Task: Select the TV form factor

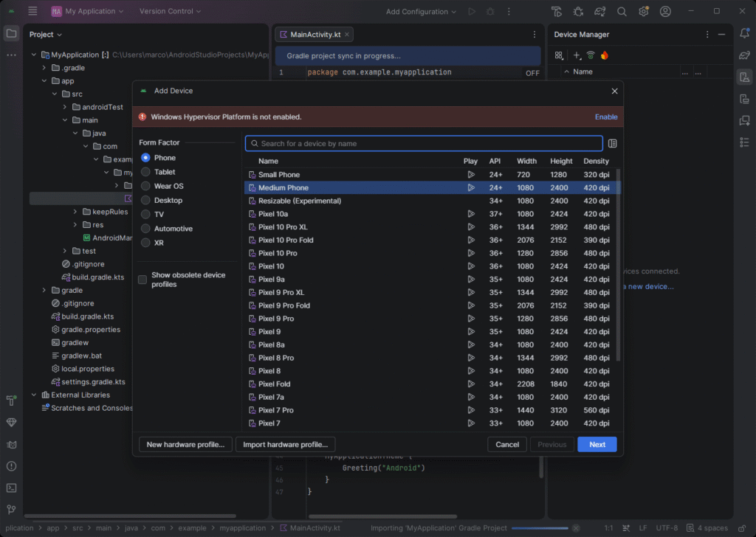Action: [145, 215]
